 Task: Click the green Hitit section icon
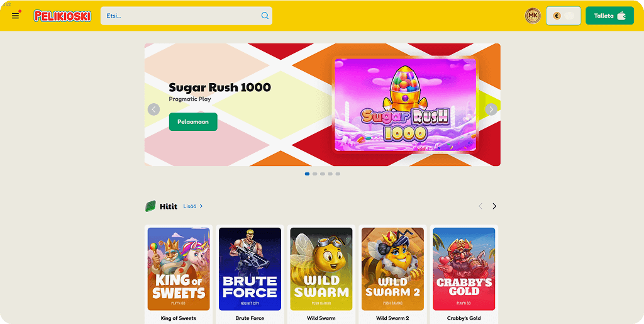(x=150, y=206)
